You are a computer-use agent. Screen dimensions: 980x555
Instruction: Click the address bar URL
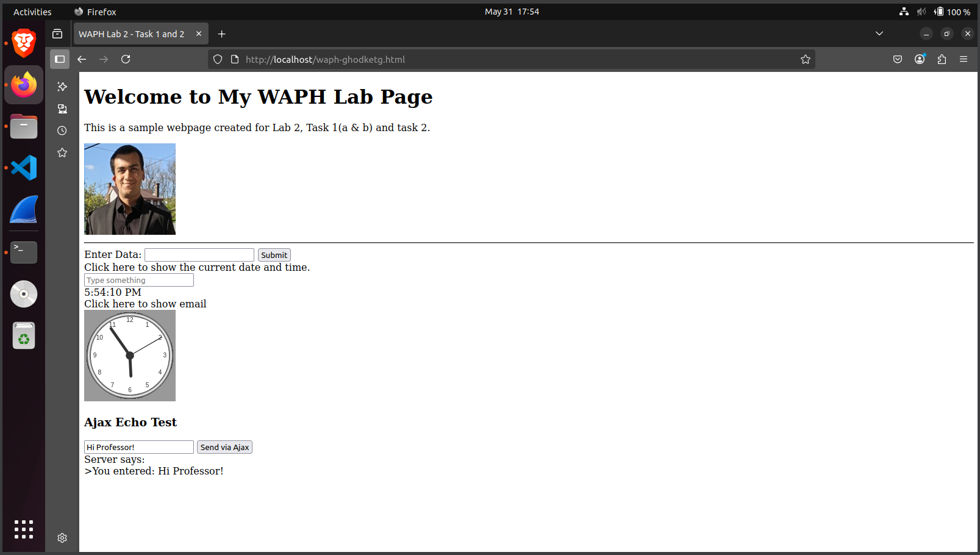pyautogui.click(x=325, y=59)
